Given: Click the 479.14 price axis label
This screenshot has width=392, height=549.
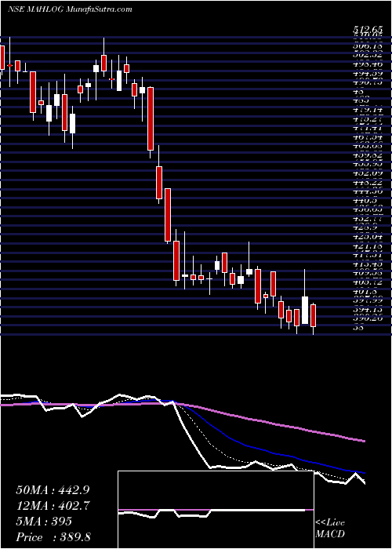Looking at the screenshot, I should [x=367, y=111].
